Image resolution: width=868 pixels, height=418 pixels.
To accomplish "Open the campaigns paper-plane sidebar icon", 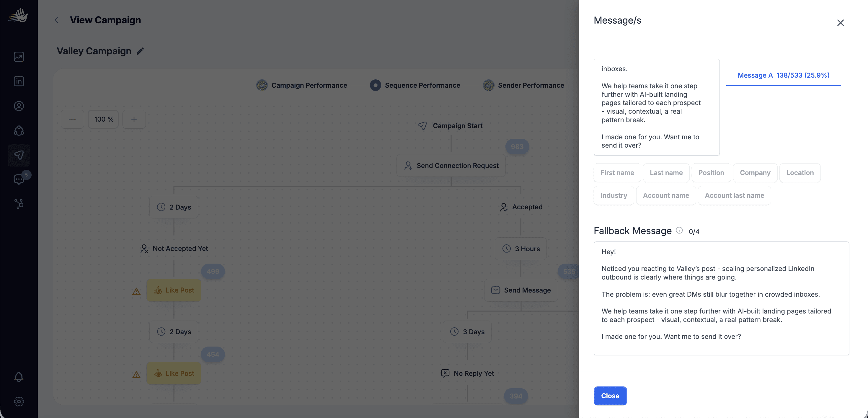I will 19,155.
